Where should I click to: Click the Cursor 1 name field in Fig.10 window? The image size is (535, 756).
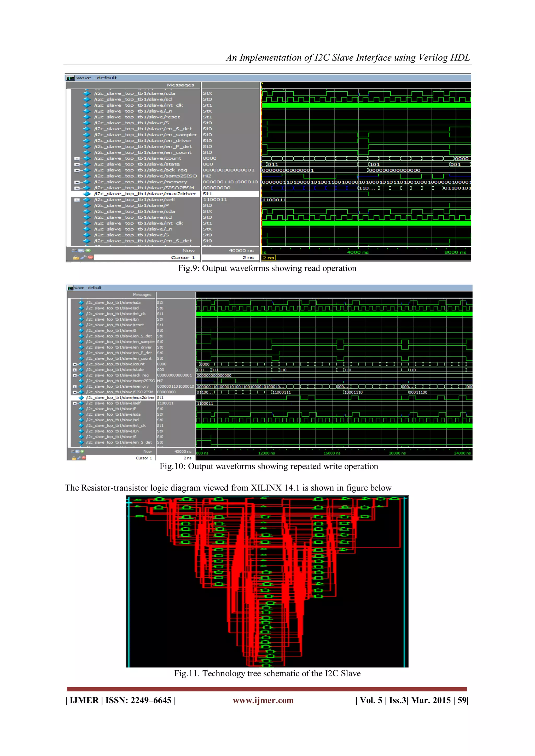point(144,458)
